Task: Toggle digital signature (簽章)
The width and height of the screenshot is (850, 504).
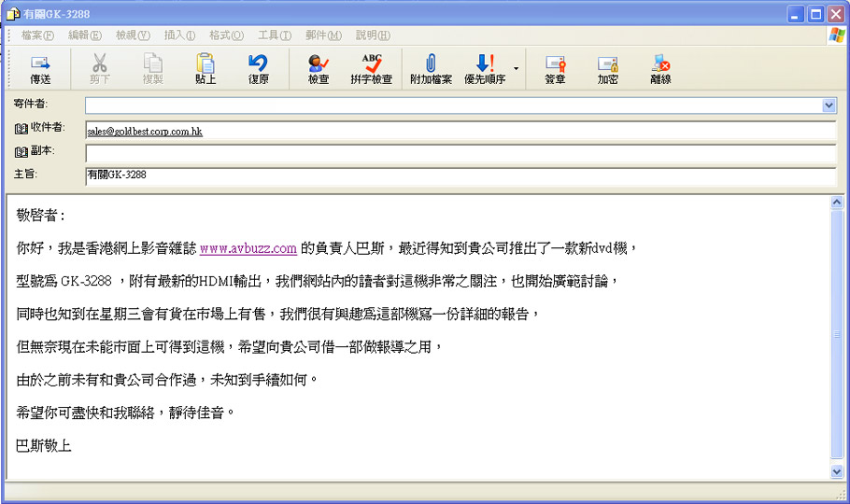Action: pos(555,69)
